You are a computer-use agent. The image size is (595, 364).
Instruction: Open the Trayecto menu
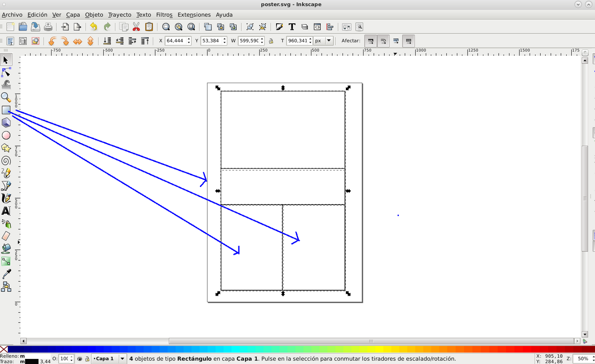click(x=119, y=14)
